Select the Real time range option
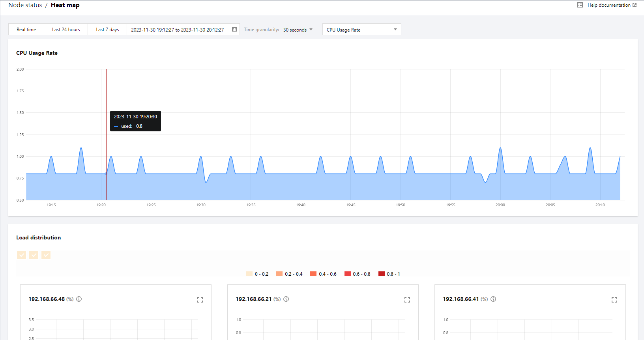This screenshot has height=340, width=644. point(26,30)
